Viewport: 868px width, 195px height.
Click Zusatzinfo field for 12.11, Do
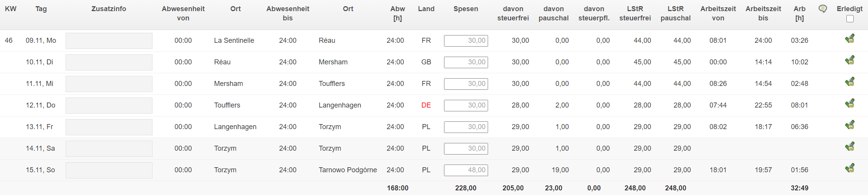pyautogui.click(x=109, y=105)
